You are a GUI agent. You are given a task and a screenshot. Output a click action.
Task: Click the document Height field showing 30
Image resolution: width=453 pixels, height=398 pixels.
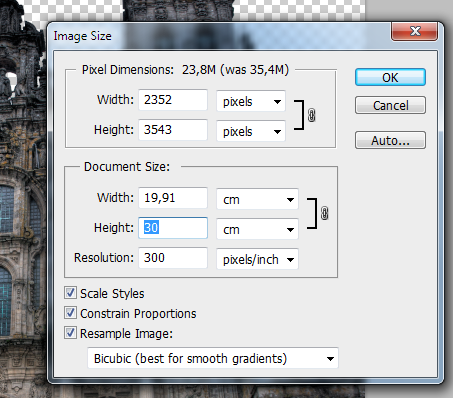pos(173,228)
